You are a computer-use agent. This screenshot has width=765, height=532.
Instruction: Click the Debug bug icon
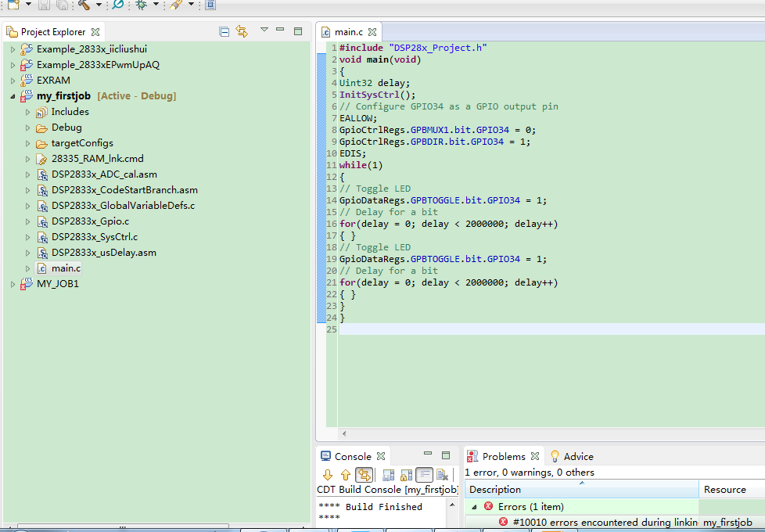pos(141,5)
